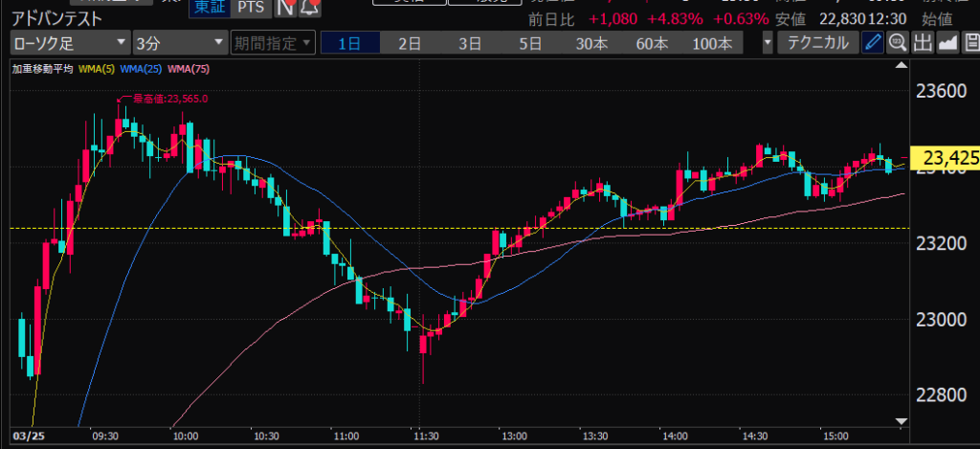
Task: Expand the small arrow left of テクニカル
Action: point(768,43)
